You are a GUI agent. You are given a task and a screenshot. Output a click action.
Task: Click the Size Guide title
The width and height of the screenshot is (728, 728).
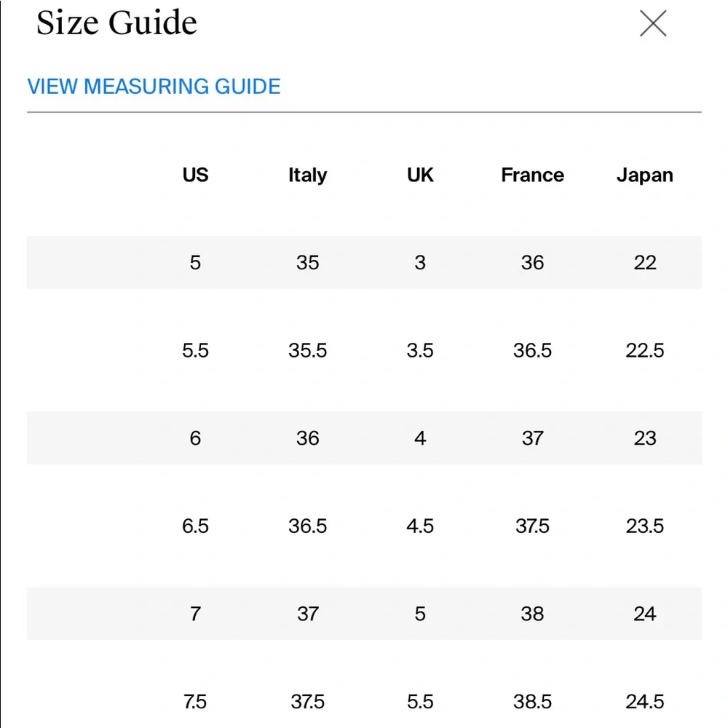coord(116,23)
